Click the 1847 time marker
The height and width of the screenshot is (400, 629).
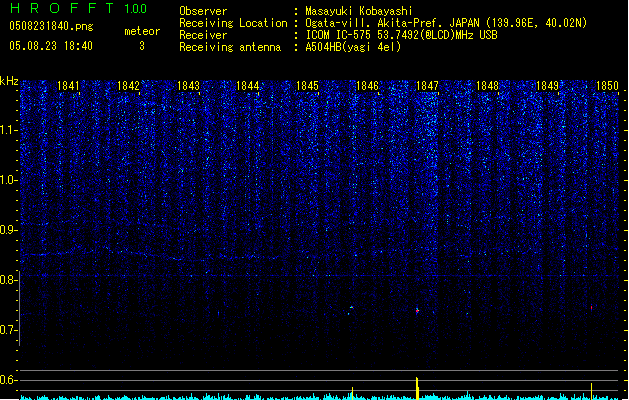tap(427, 86)
